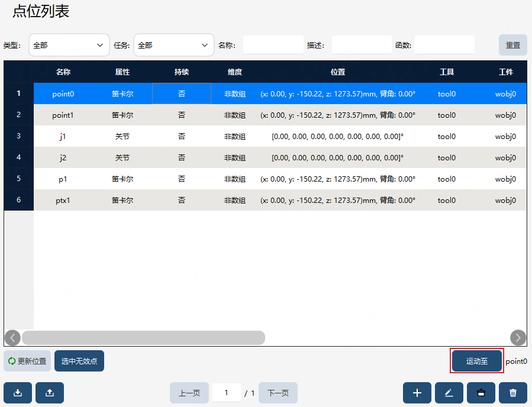Click the import download icon button
Viewport: 532px width, 407px height.
point(18,393)
